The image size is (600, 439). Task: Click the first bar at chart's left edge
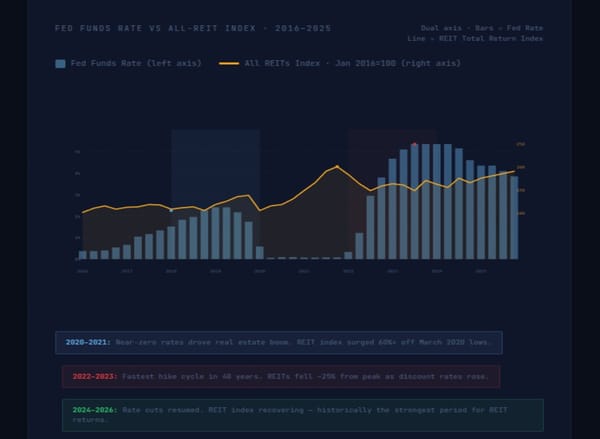tap(83, 255)
